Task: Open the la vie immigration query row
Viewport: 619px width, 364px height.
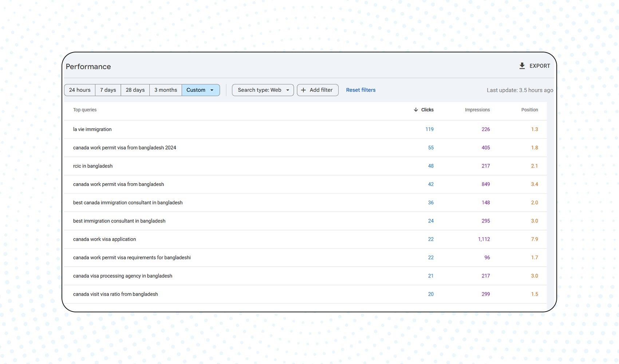Action: 92,129
